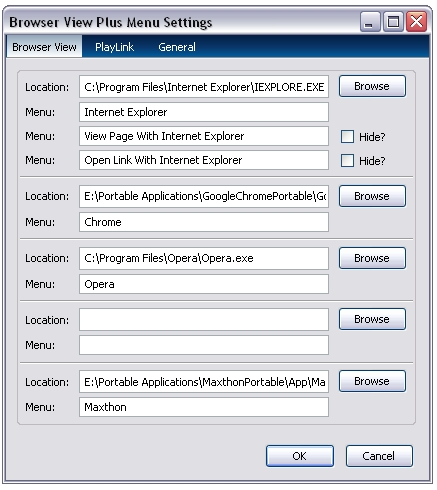Edit the View Page With Internet Explorer field

pyautogui.click(x=204, y=136)
